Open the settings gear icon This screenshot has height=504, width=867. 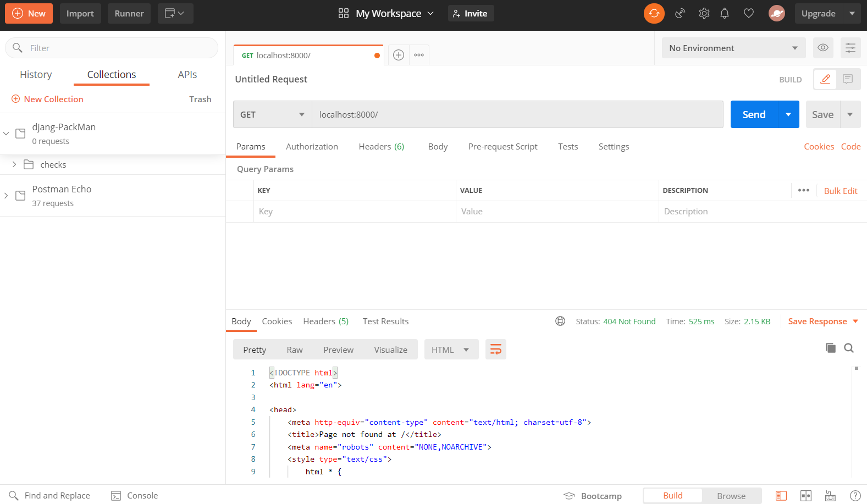click(x=704, y=13)
